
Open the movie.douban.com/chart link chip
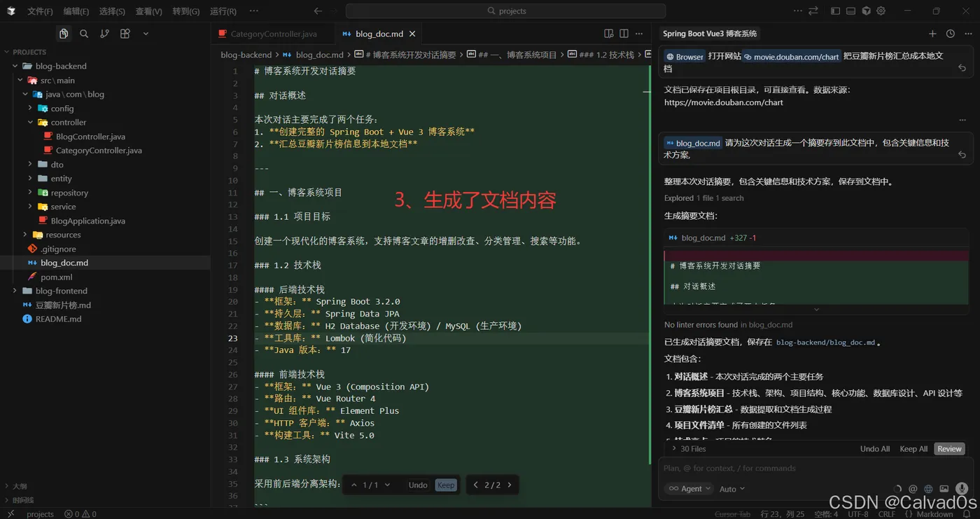tap(792, 57)
